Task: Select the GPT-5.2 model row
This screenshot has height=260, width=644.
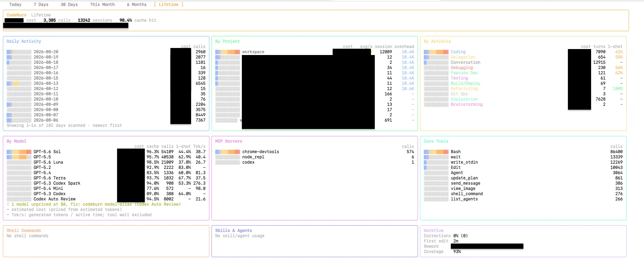Action: pos(106,167)
